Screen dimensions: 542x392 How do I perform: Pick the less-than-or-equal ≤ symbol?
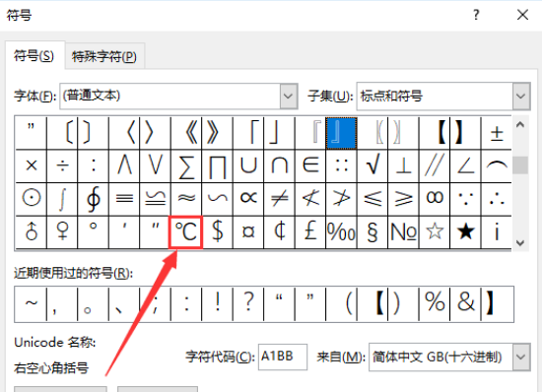pyautogui.click(x=373, y=199)
